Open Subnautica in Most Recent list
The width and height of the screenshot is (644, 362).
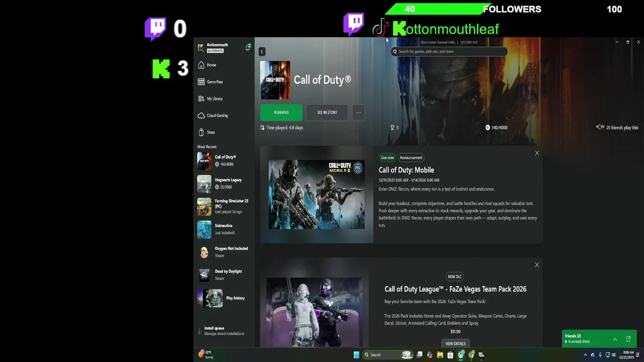click(224, 229)
